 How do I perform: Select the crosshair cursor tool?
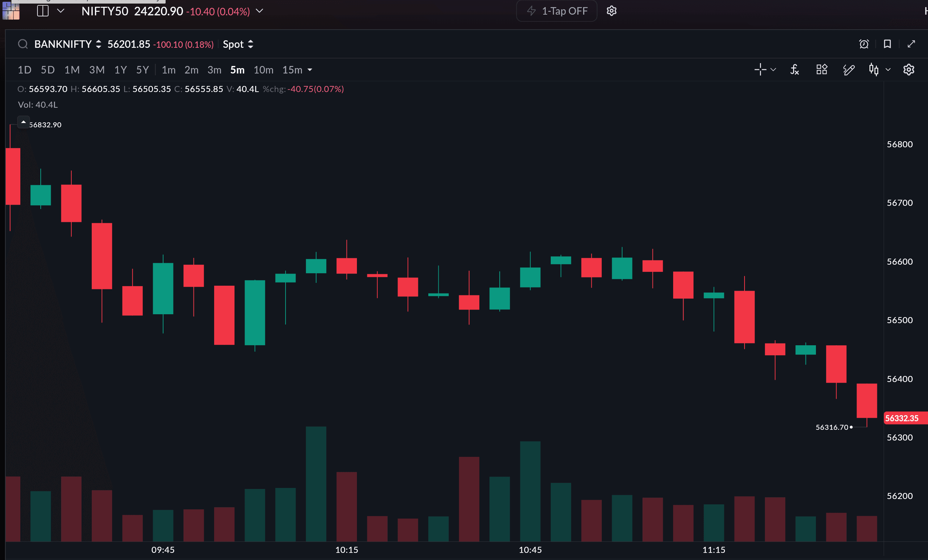(x=760, y=70)
